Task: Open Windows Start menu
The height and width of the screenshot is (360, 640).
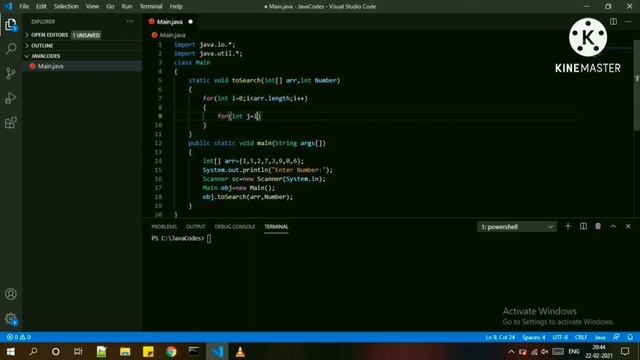Action: coord(11,351)
